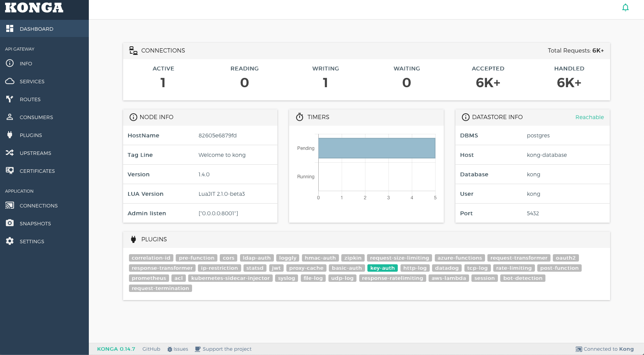The width and height of the screenshot is (644, 355).
Task: Open the Info page via its icon
Action: [10, 63]
